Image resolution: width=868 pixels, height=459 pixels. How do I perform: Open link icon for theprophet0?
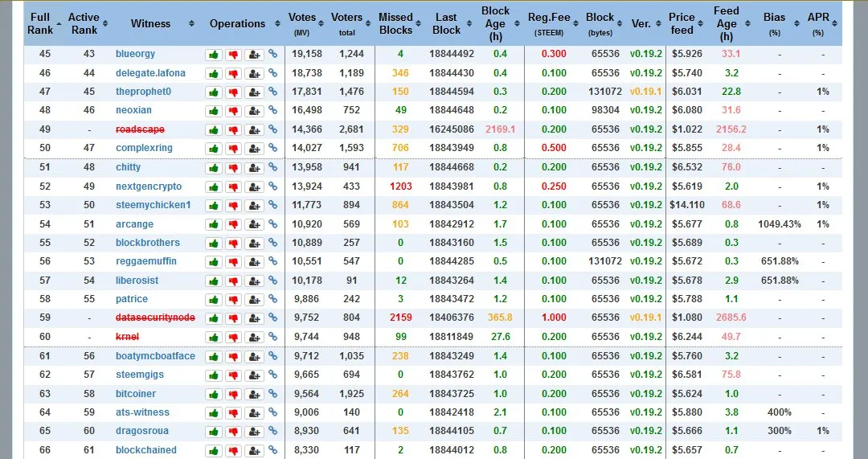click(x=273, y=92)
